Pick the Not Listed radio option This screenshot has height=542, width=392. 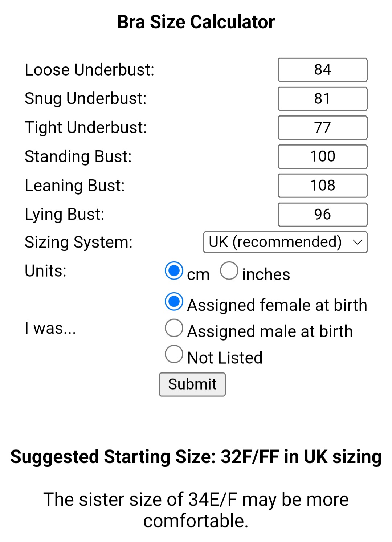174,354
